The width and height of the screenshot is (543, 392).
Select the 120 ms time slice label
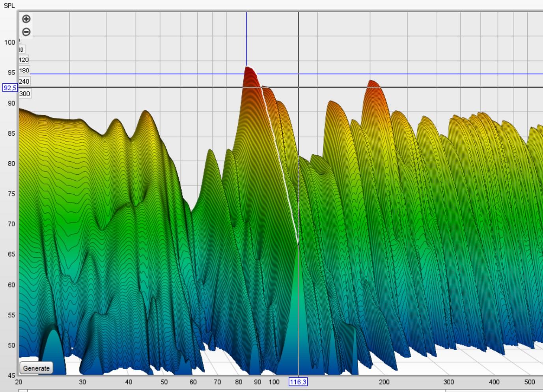[24, 60]
